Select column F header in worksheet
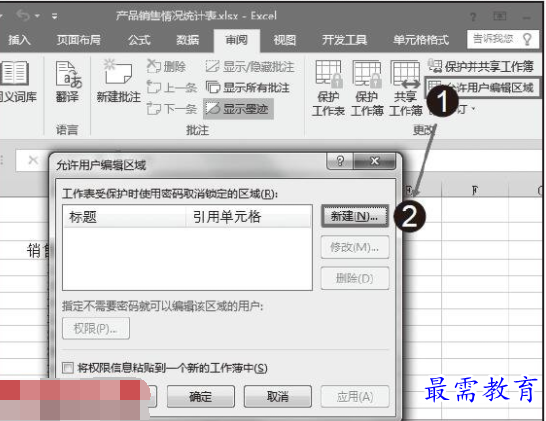This screenshot has height=421, width=546. [475, 190]
